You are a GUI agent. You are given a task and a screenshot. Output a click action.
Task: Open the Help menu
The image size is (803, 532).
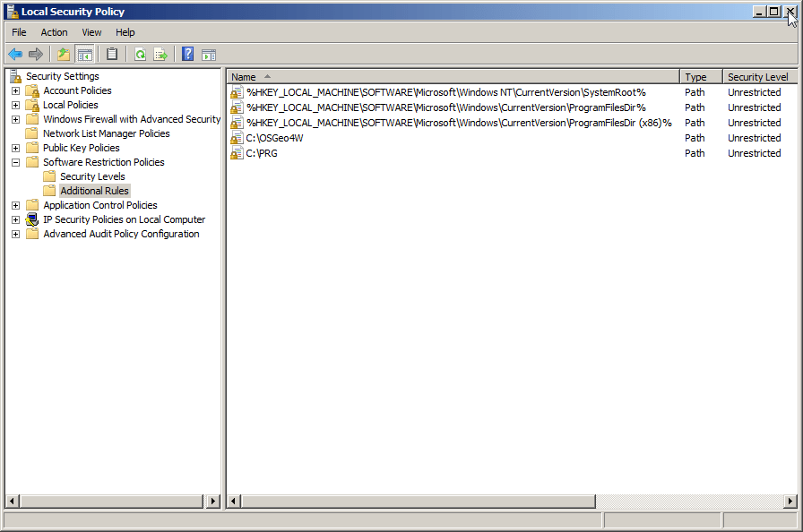pyautogui.click(x=125, y=32)
